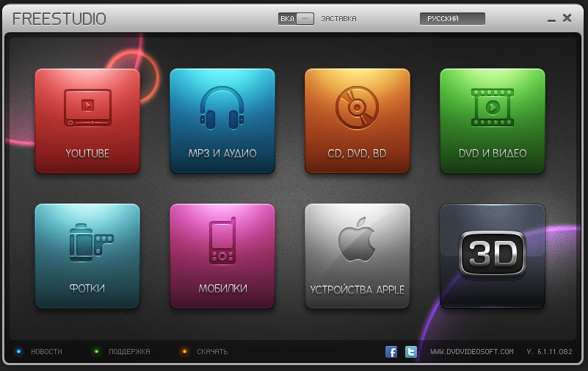
Task: Open the Русский language dropdown
Action: point(452,19)
